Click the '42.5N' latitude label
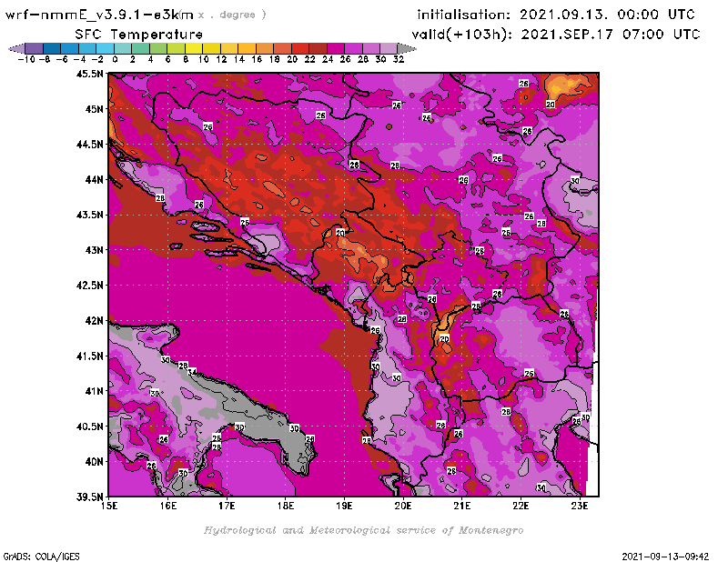 89,286
